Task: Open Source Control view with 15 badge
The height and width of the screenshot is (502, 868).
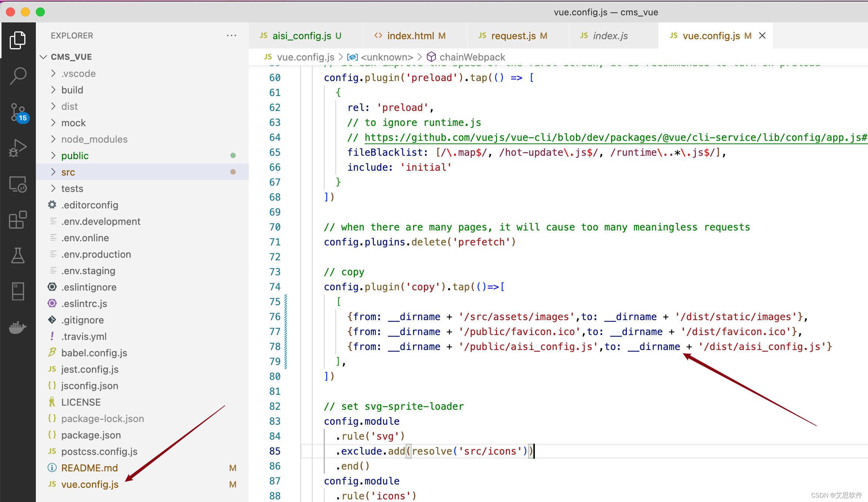Action: 18,112
